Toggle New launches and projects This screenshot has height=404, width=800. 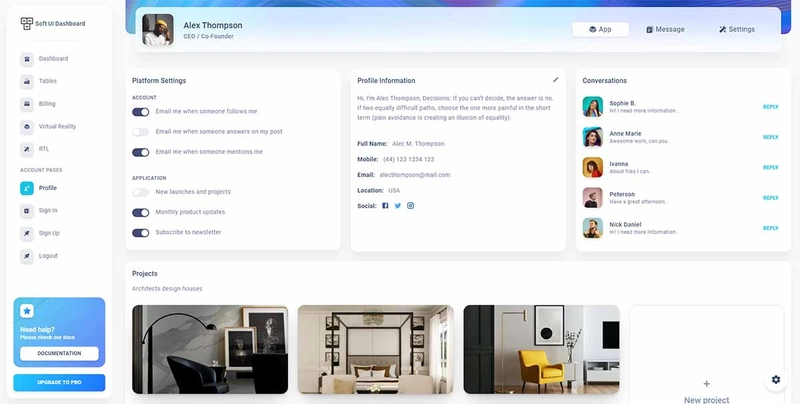141,192
